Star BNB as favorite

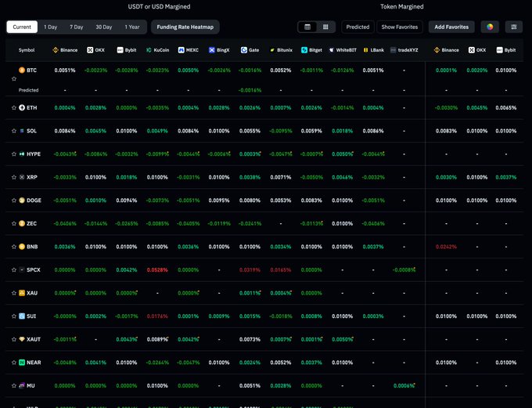pos(14,247)
